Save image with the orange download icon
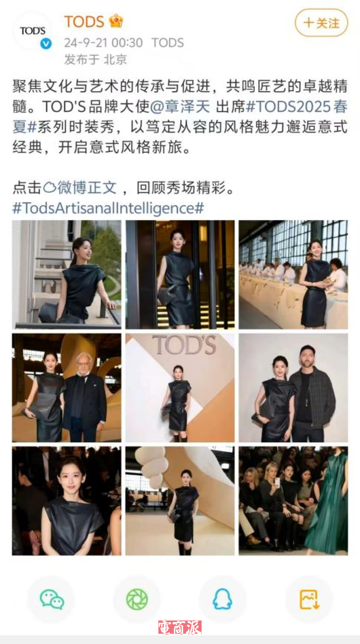The image size is (360, 644). tap(309, 600)
